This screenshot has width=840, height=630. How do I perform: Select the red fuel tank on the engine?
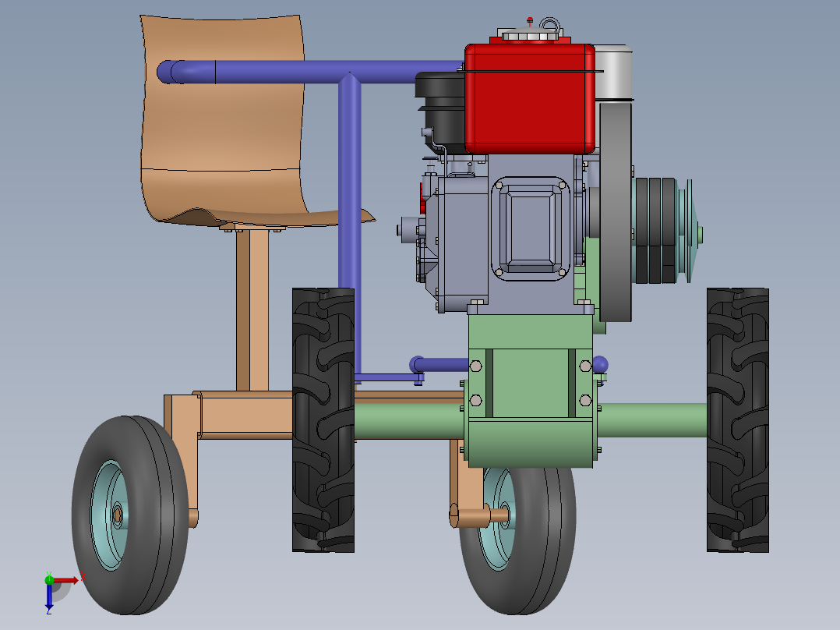pos(529,99)
